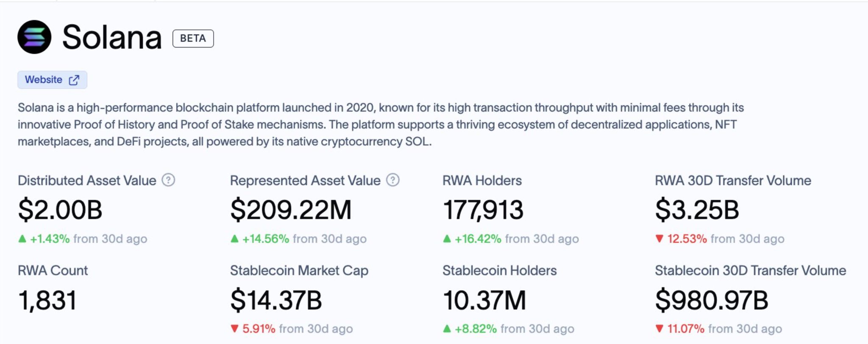
Task: Click the green up arrow under 177,913
Action: coord(447,239)
